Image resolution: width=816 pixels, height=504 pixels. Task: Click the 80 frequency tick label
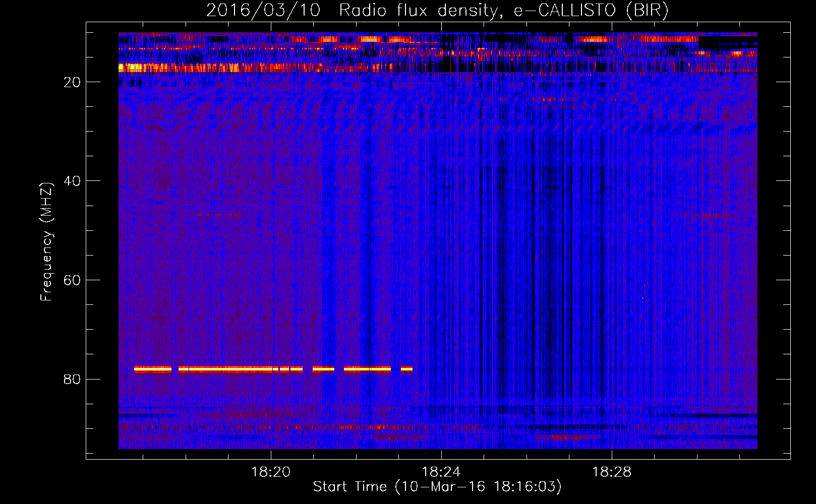72,379
